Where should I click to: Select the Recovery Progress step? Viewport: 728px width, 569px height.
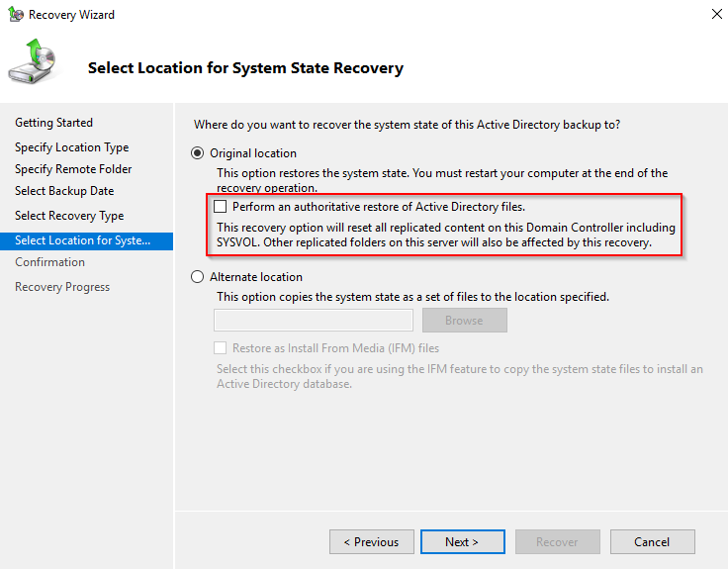(62, 287)
